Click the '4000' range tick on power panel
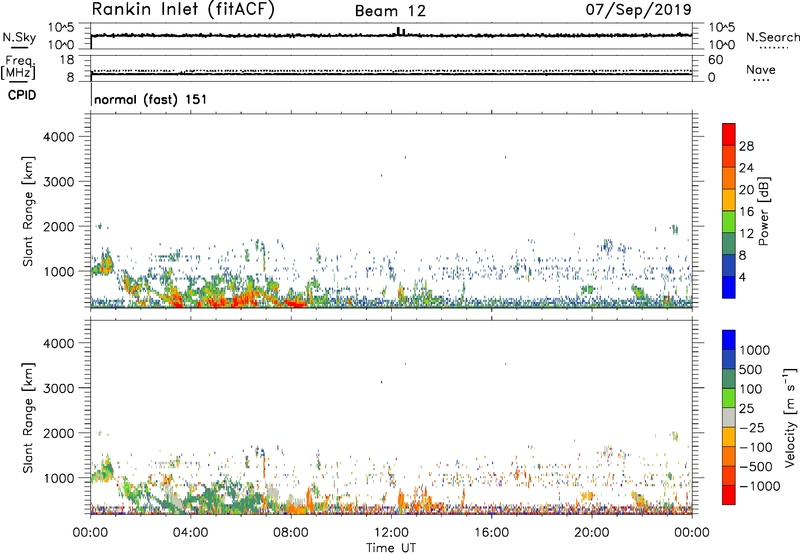 click(x=58, y=137)
